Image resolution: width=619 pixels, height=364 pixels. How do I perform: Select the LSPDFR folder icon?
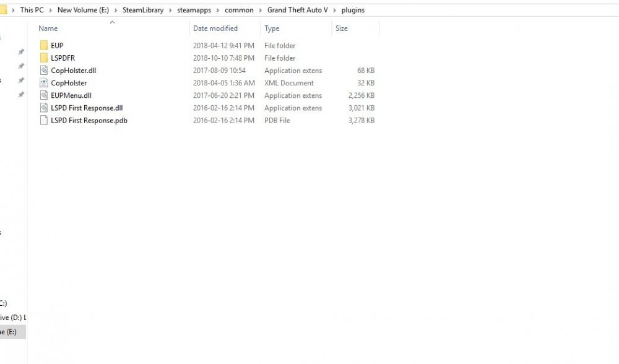point(44,58)
